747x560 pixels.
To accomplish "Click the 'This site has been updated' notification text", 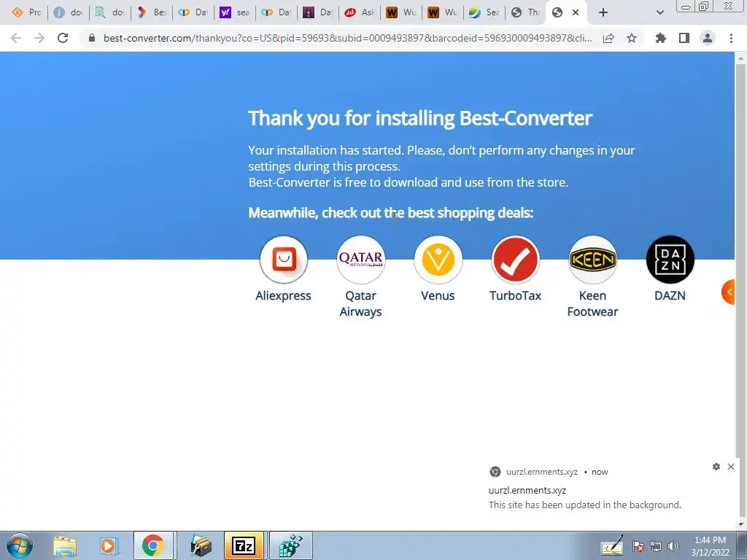I will [x=584, y=505].
